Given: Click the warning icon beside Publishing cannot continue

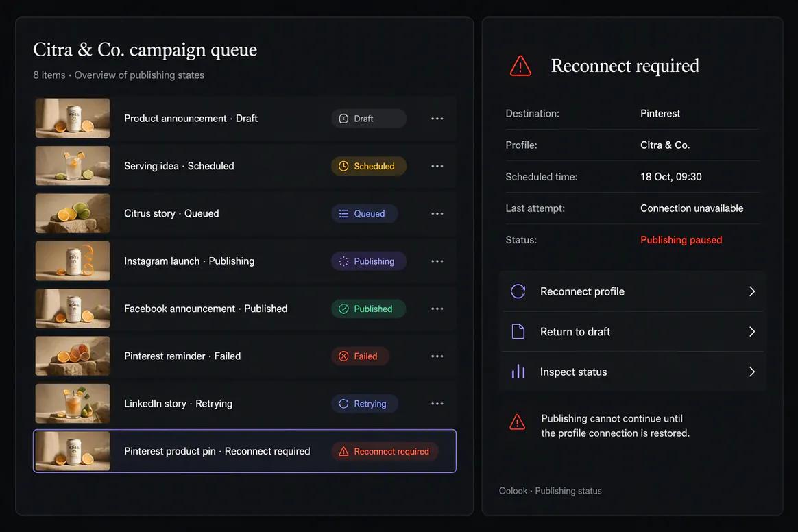Looking at the screenshot, I should 518,422.
